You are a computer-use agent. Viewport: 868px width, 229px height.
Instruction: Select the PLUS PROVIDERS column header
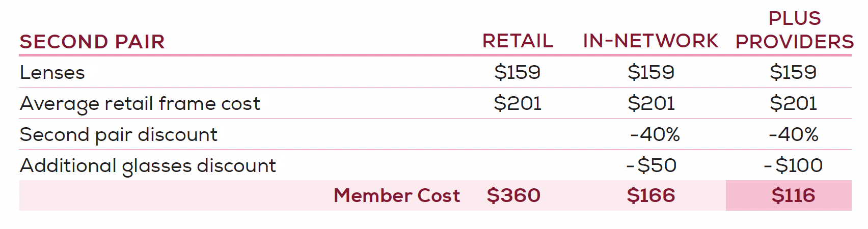pos(795,30)
